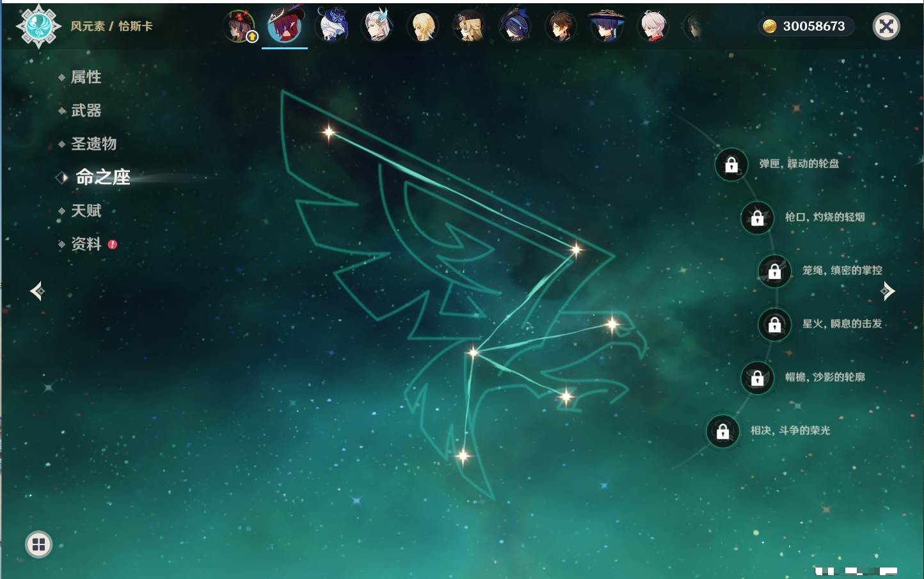Open the grid menu button at bottom-left
Viewport: 924px width, 579px height.
[38, 544]
